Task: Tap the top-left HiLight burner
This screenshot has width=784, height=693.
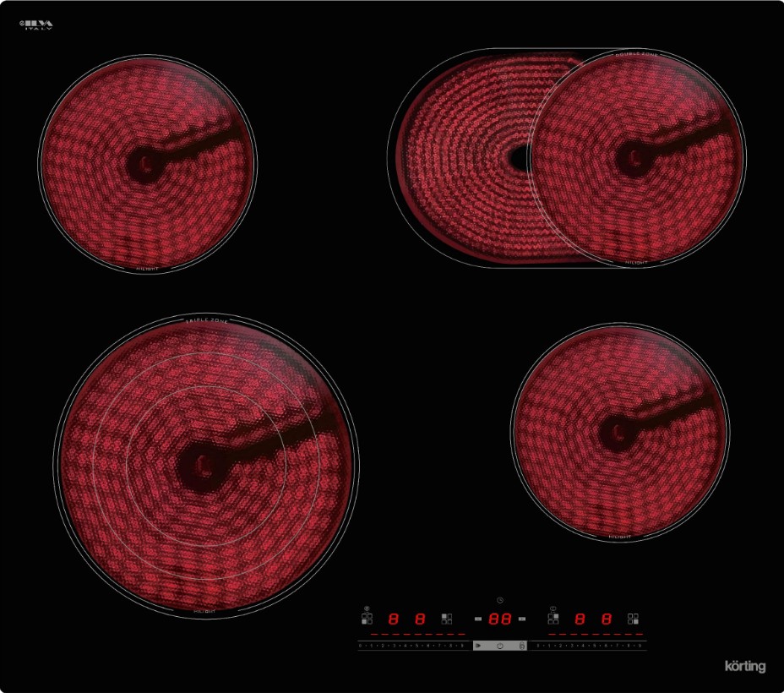Action: click(147, 163)
